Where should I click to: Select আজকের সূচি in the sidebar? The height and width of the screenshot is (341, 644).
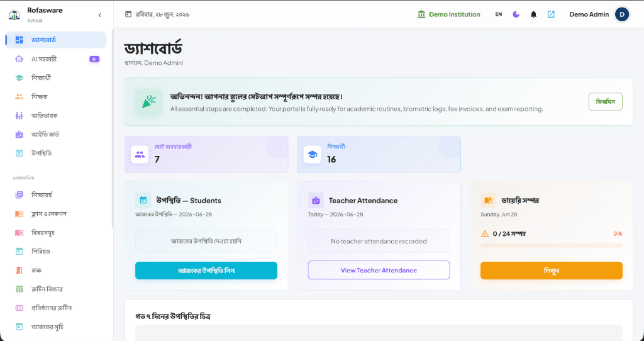56,327
